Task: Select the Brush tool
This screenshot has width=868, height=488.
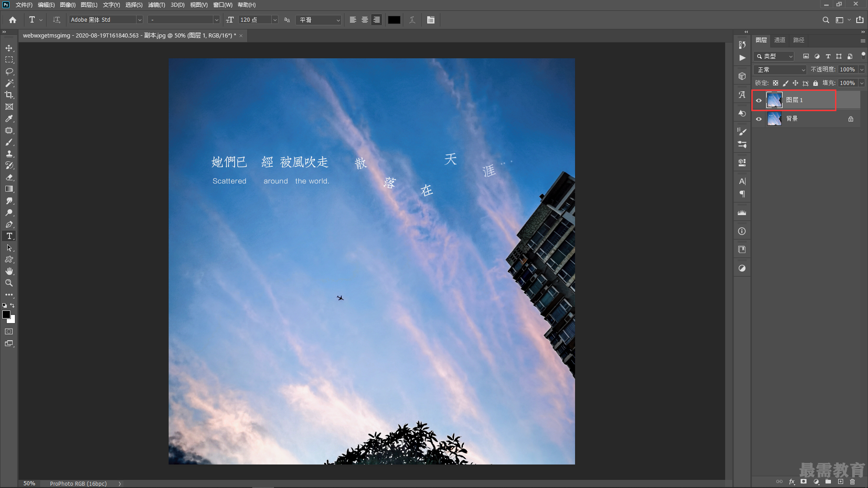Action: 9,142
